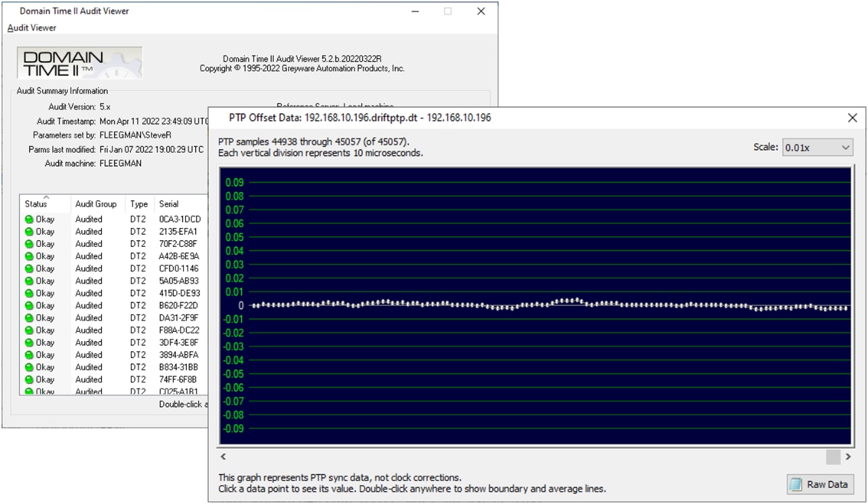Sort by the Status column header
Viewport: 868px width, 504px height.
[x=37, y=204]
